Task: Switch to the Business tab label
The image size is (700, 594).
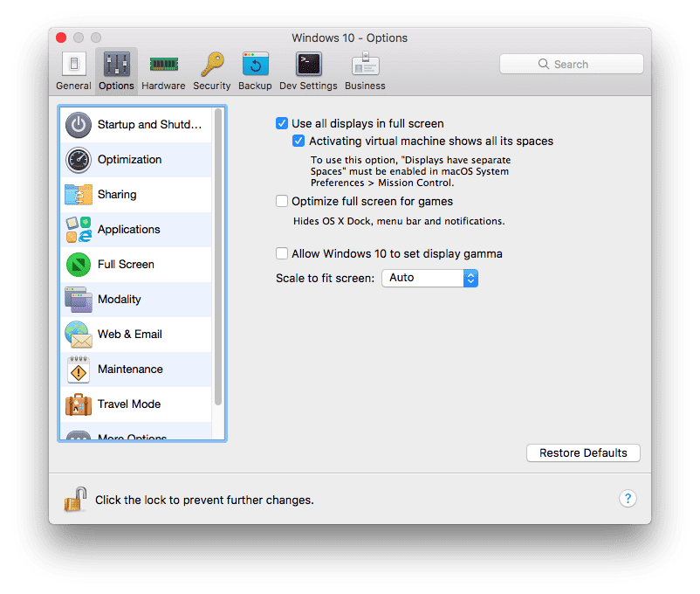Action: tap(365, 86)
